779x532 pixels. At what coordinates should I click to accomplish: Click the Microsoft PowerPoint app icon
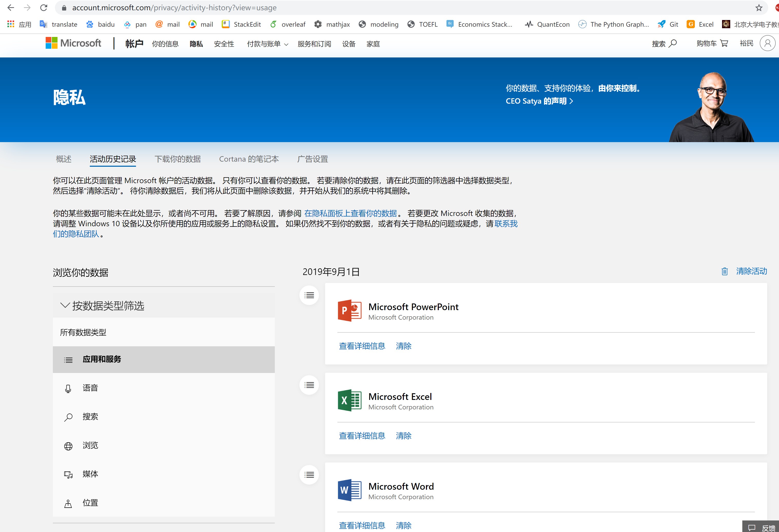tap(349, 310)
